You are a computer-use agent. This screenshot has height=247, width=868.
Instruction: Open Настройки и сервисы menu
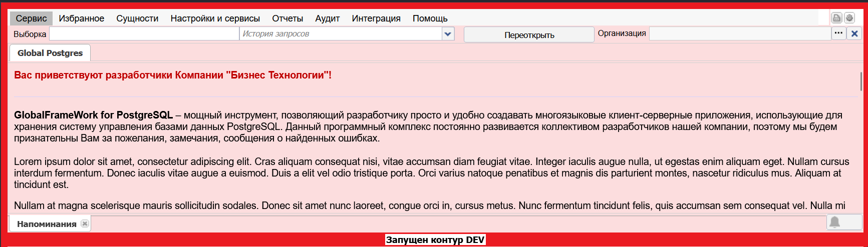click(x=215, y=18)
